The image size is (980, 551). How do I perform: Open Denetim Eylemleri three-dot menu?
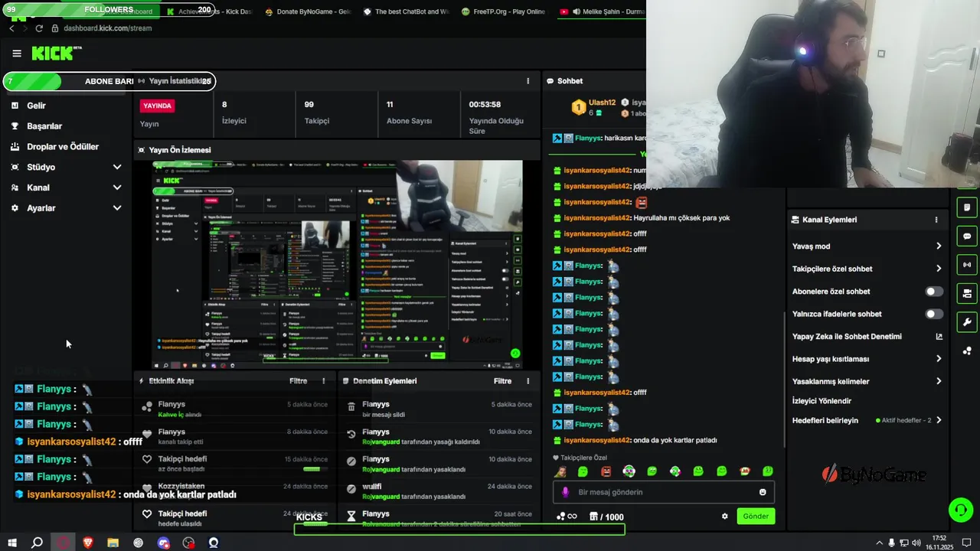pyautogui.click(x=528, y=381)
